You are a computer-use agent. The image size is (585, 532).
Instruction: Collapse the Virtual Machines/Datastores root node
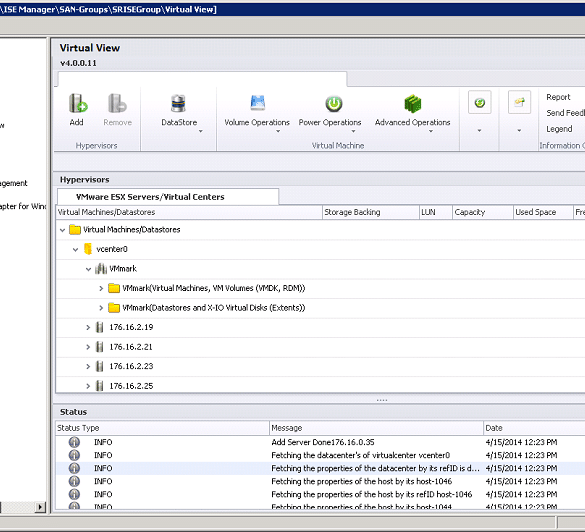point(62,230)
